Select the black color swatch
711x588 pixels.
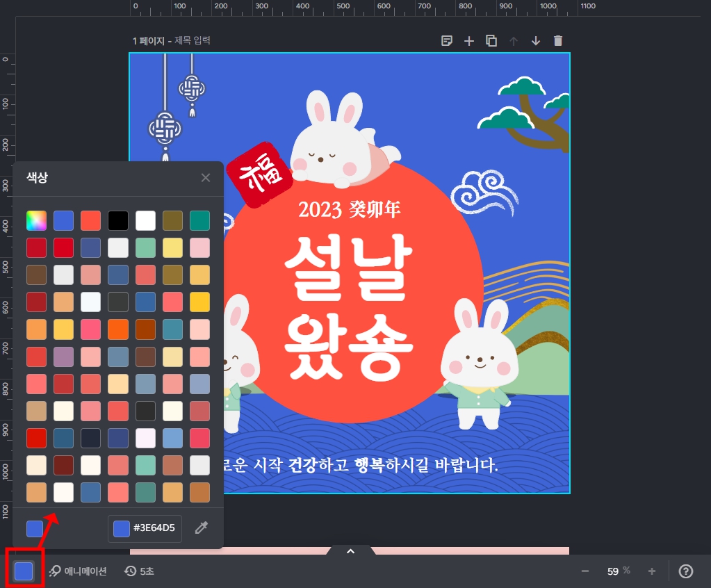click(x=117, y=220)
